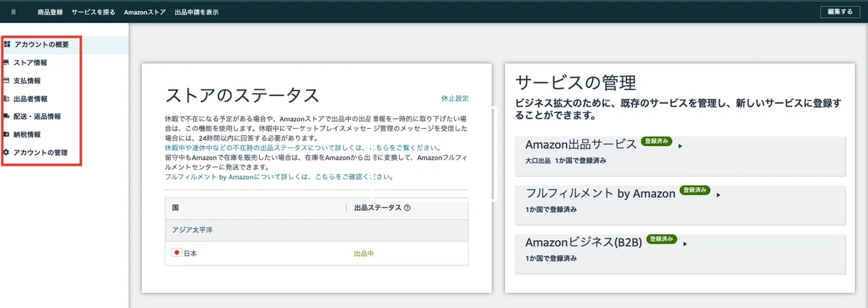Image resolution: width=868 pixels, height=308 pixels.
Task: Select ストア情報 in sidebar
Action: [30, 63]
